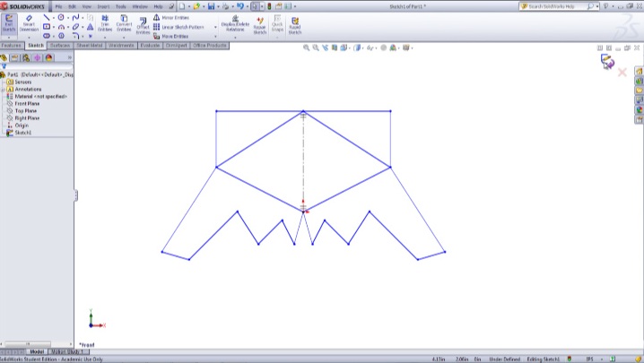Switch to the Surfaces tab
Viewport: 644px width, 363px height.
60,46
